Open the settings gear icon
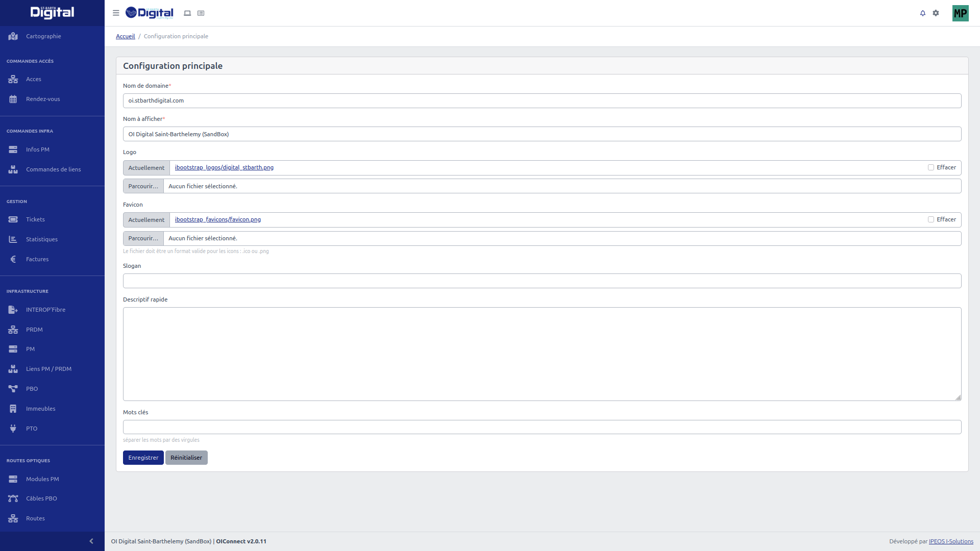The width and height of the screenshot is (980, 551). 936,13
